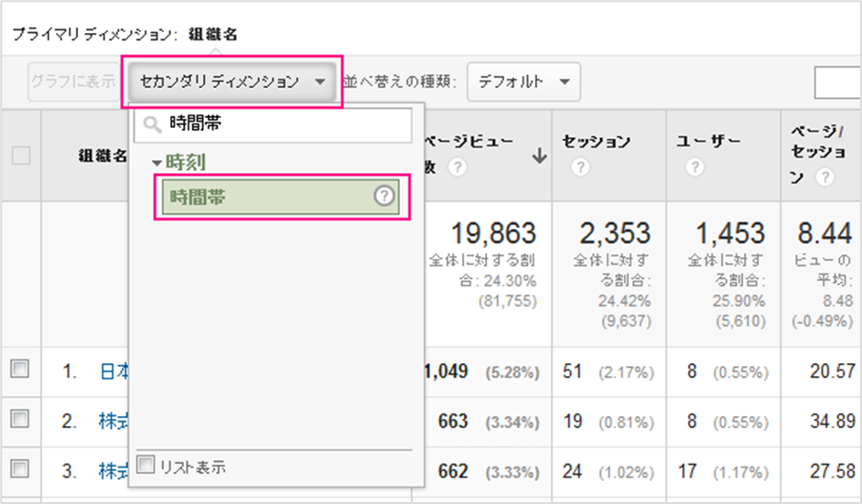Click magnifier icon in dimension search box
Image resolution: width=862 pixels, height=504 pixels.
pos(152,125)
